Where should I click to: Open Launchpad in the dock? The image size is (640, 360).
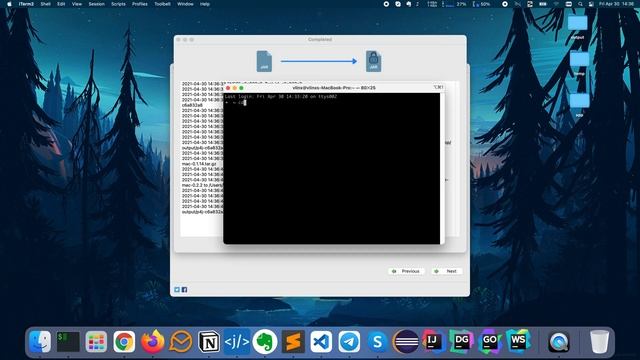coord(96,341)
